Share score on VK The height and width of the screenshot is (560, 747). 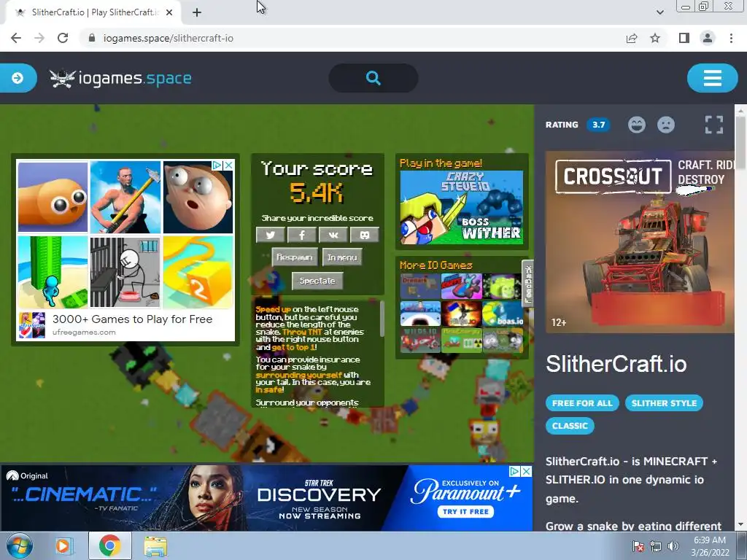point(333,235)
